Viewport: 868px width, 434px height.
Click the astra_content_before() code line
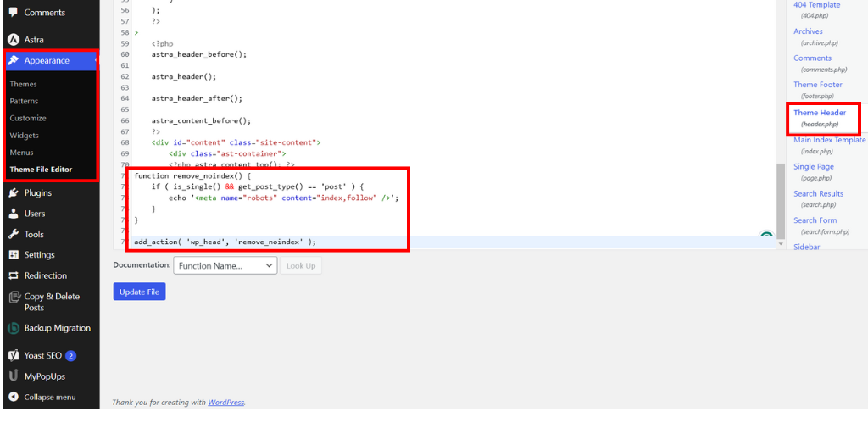pos(202,120)
